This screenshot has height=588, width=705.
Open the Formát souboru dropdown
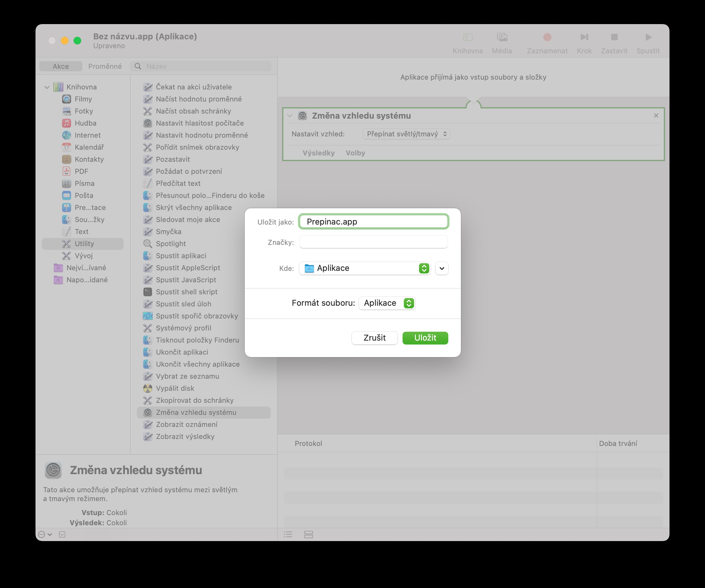tap(387, 303)
